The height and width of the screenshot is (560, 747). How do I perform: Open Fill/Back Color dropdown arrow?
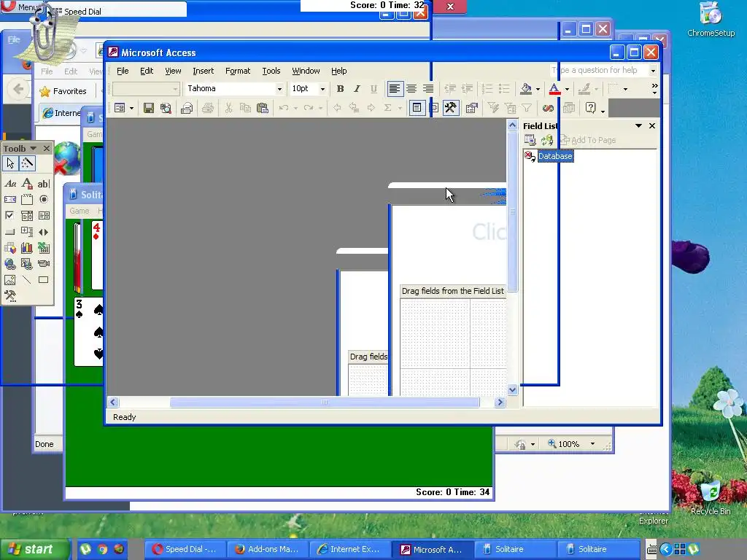point(538,89)
